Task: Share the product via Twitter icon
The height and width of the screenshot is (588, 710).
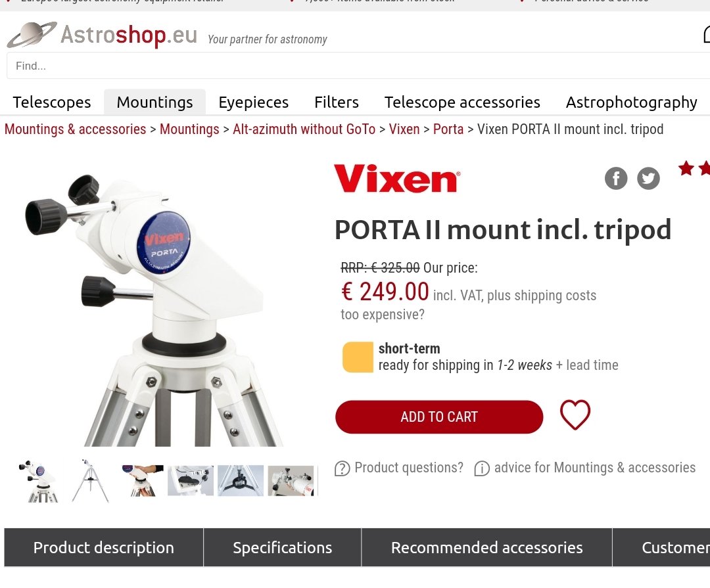Action: pos(648,178)
